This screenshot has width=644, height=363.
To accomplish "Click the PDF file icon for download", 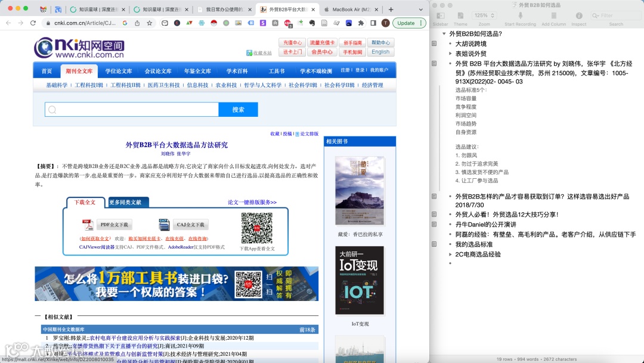I will click(x=88, y=225).
